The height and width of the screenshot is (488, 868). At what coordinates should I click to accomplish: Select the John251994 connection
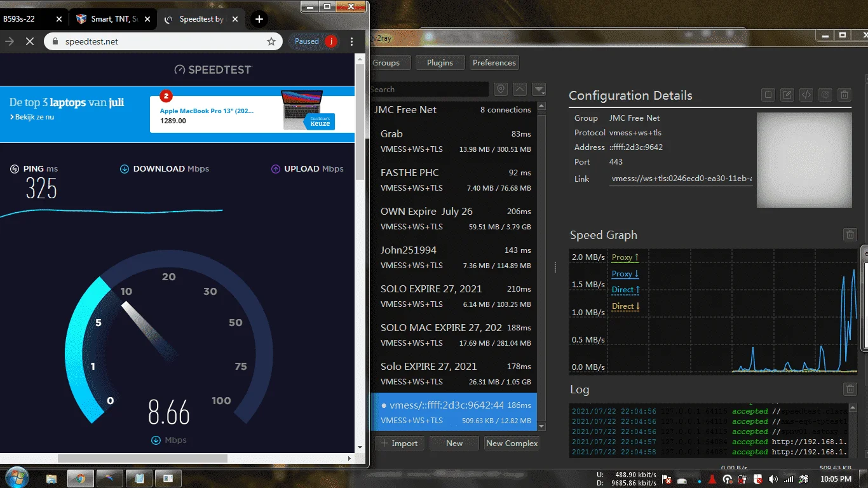(x=454, y=257)
